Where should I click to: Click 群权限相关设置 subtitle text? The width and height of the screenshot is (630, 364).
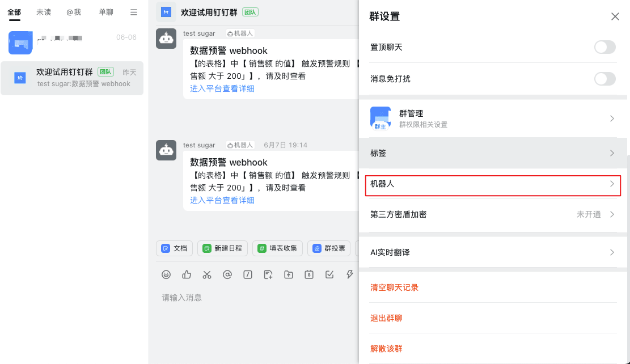[x=423, y=125]
